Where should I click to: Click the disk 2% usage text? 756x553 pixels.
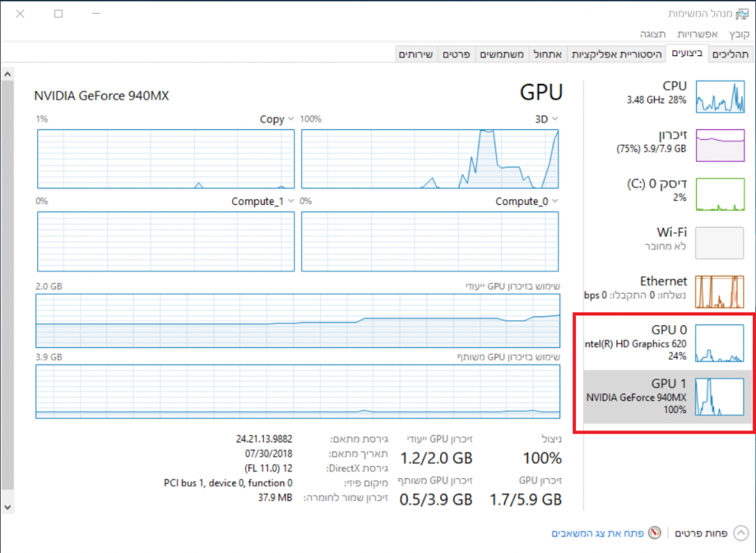pyautogui.click(x=680, y=197)
